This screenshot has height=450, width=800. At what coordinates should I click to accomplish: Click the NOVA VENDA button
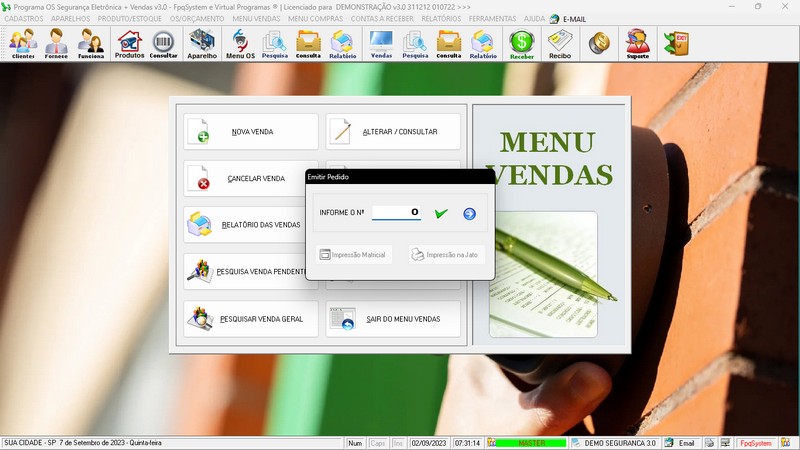tap(251, 132)
